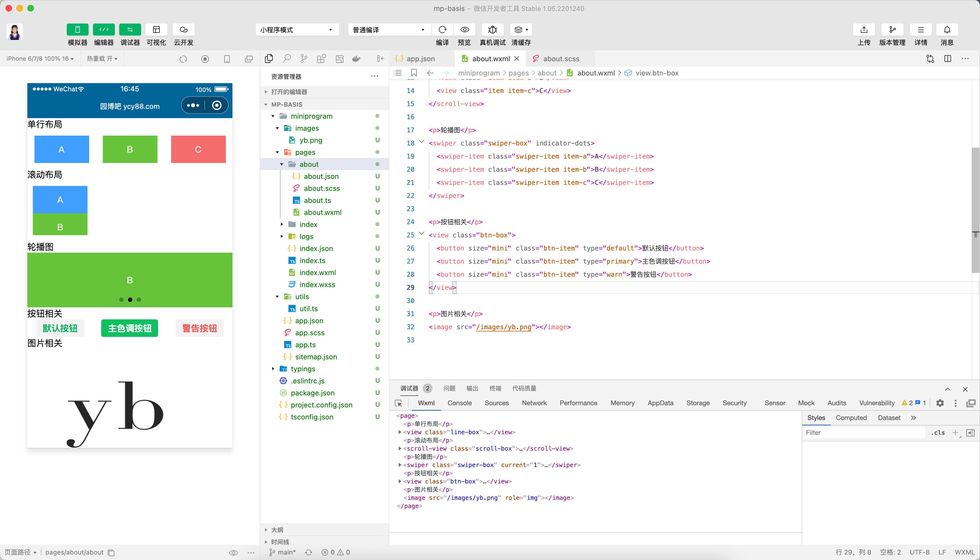This screenshot has width=980, height=560.
Task: Click the main* git branch status item
Action: (283, 552)
